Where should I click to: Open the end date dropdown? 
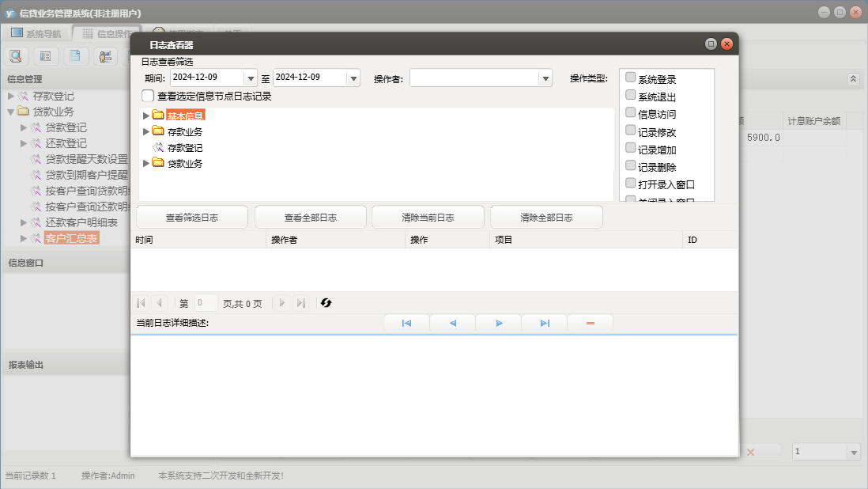(353, 78)
